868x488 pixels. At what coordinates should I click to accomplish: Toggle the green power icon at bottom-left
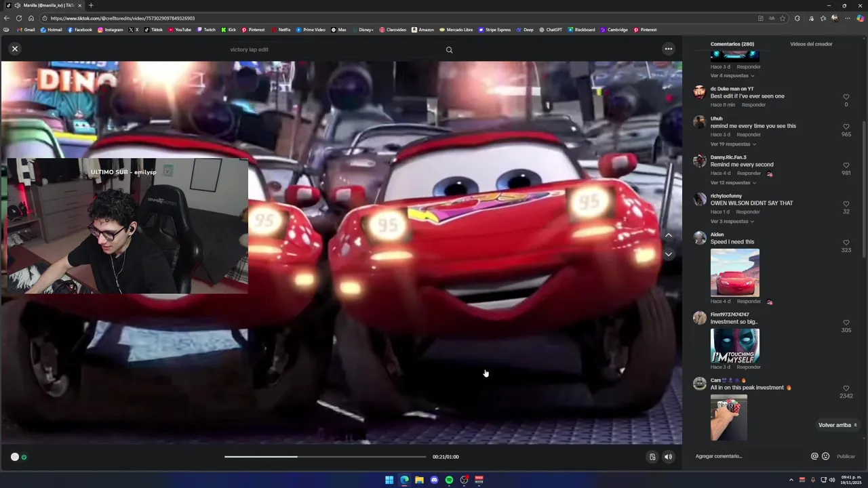(x=24, y=457)
